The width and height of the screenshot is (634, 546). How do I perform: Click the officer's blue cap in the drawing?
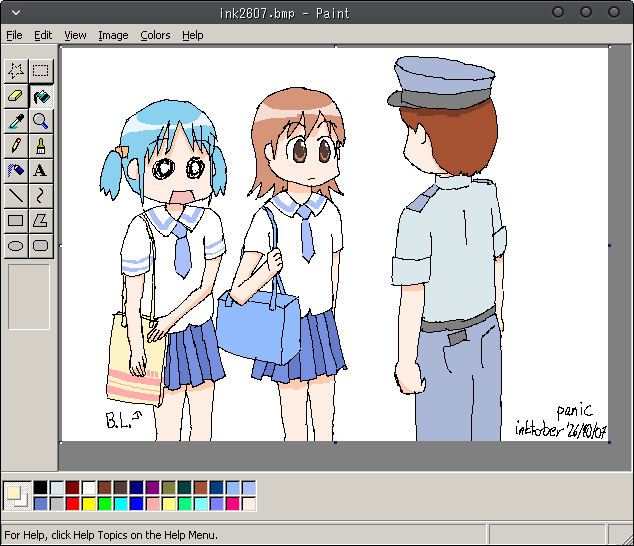tap(442, 82)
